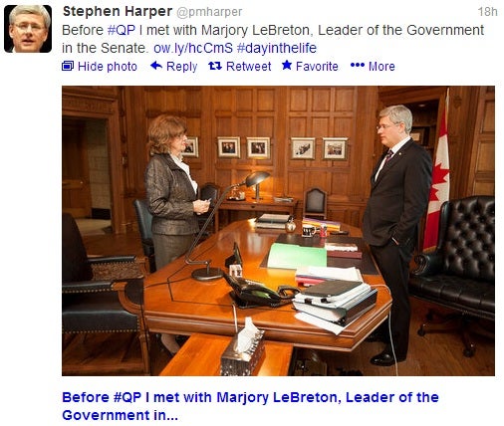Open the @pmharper handle
The image size is (504, 426).
tap(209, 12)
